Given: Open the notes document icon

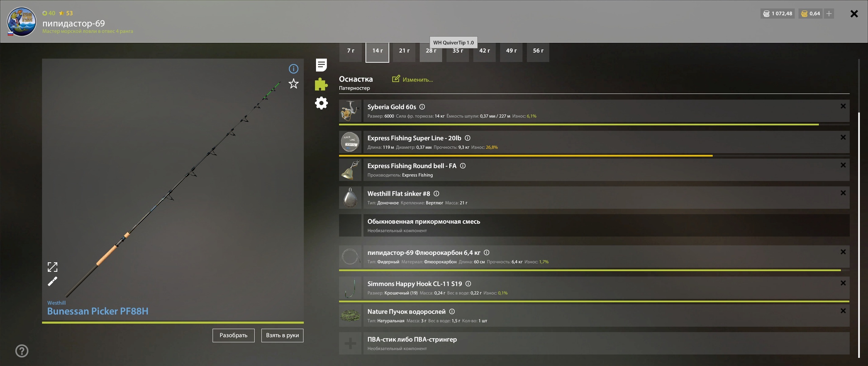Looking at the screenshot, I should [x=321, y=65].
